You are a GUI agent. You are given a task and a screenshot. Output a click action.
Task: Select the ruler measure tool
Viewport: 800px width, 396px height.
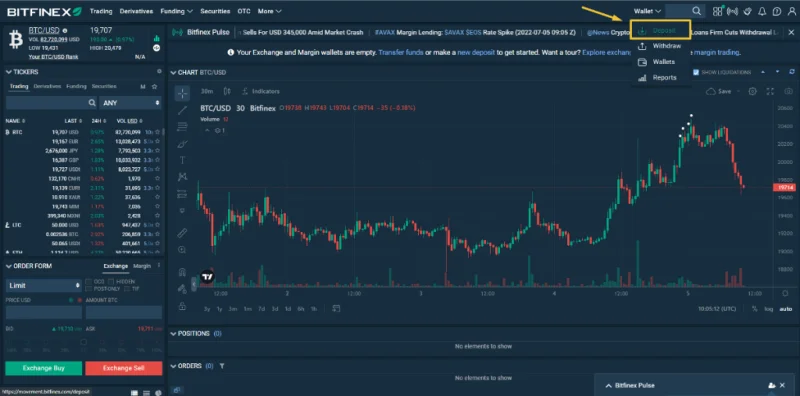coord(182,233)
